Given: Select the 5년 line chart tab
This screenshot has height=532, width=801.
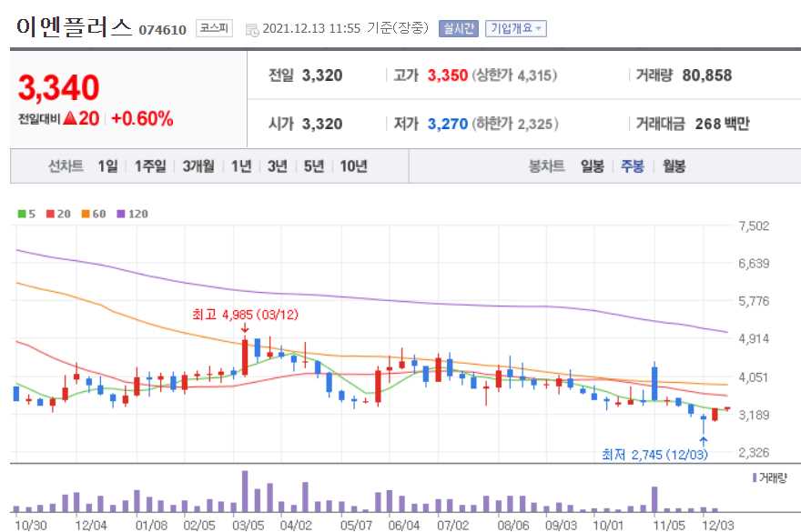Looking at the screenshot, I should tap(314, 166).
